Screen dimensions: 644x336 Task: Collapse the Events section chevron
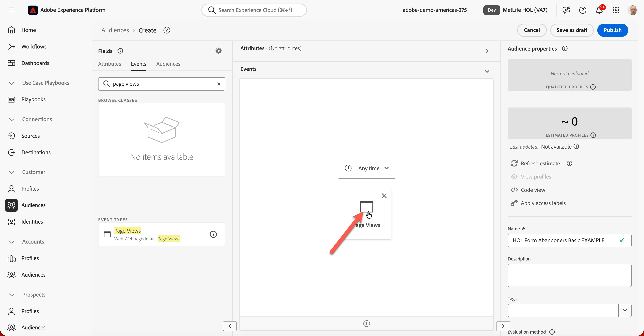[487, 72]
